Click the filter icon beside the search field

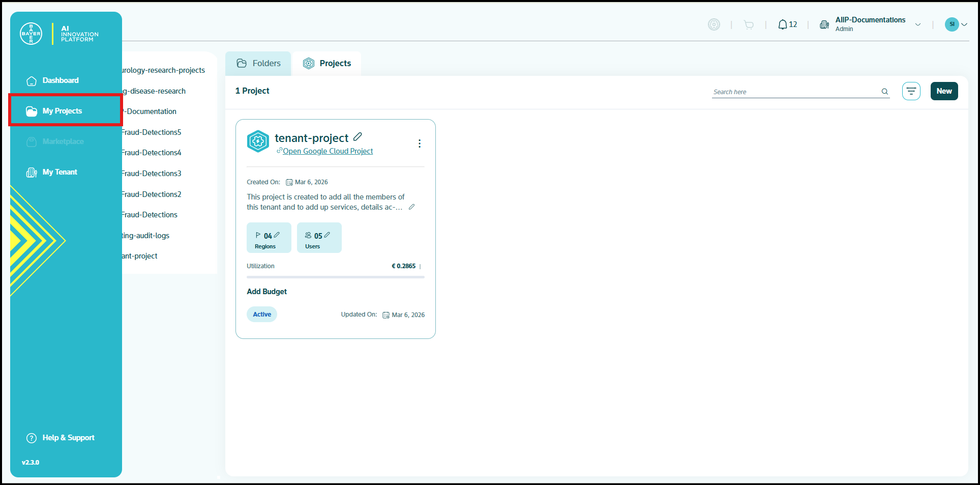(911, 91)
